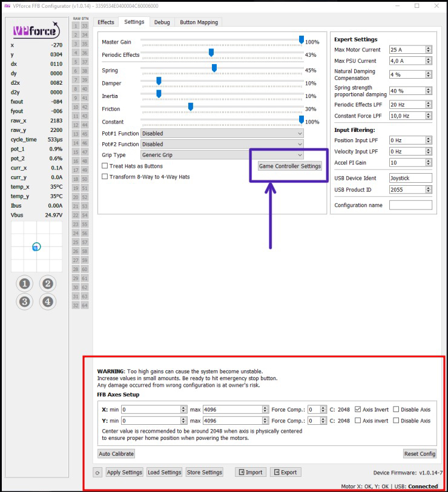Click the VPforce logo
This screenshot has width=448, height=492.
pyautogui.click(x=36, y=30)
